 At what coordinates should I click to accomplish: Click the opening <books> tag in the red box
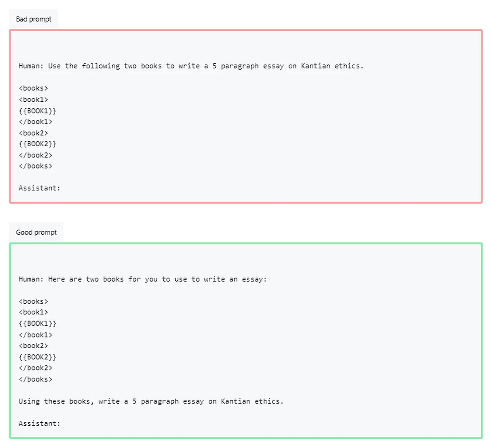[x=33, y=88]
